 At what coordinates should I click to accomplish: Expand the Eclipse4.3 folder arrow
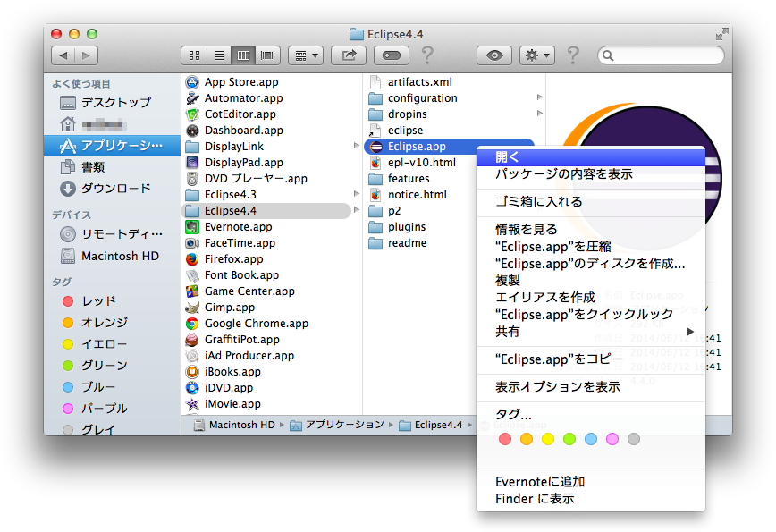click(x=357, y=194)
